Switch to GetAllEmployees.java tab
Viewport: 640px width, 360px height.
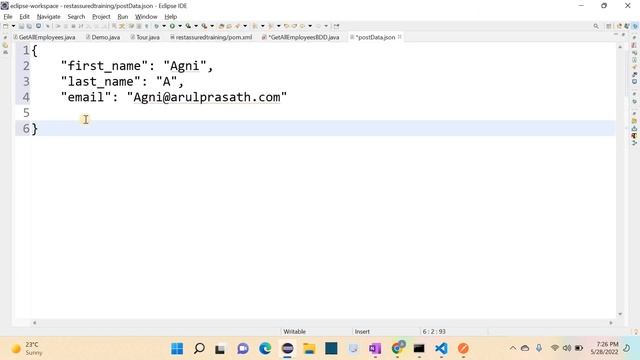pyautogui.click(x=44, y=37)
